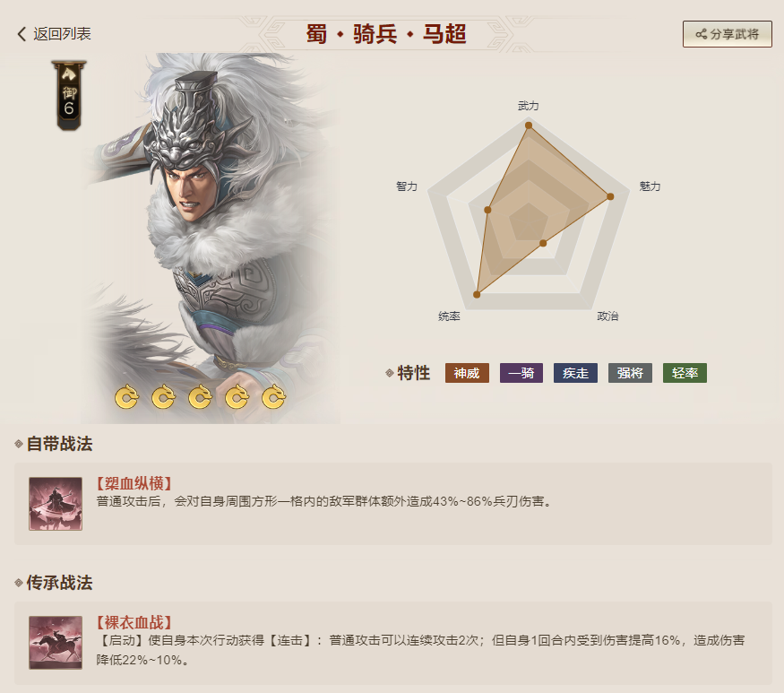This screenshot has width=784, height=693.
Task: Click the first gold dragon star icon
Action: click(126, 397)
